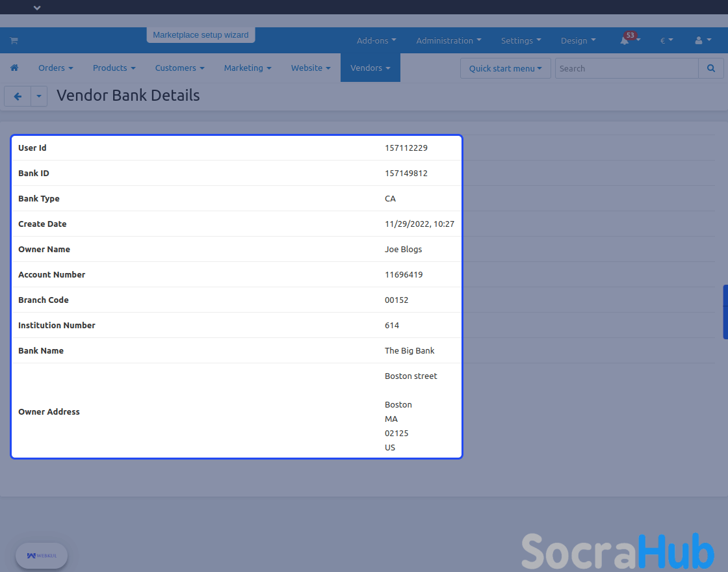Image resolution: width=728 pixels, height=572 pixels.
Task: Click the search magnifier button
Action: pos(711,68)
